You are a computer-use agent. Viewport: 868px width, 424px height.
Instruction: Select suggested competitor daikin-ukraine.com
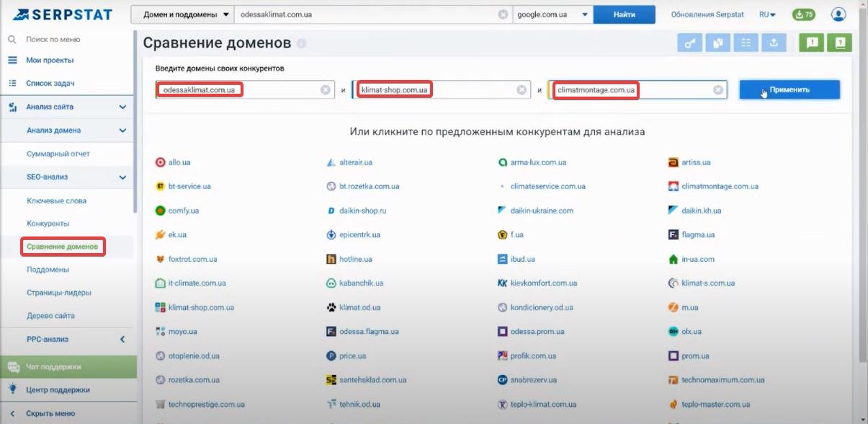(542, 211)
